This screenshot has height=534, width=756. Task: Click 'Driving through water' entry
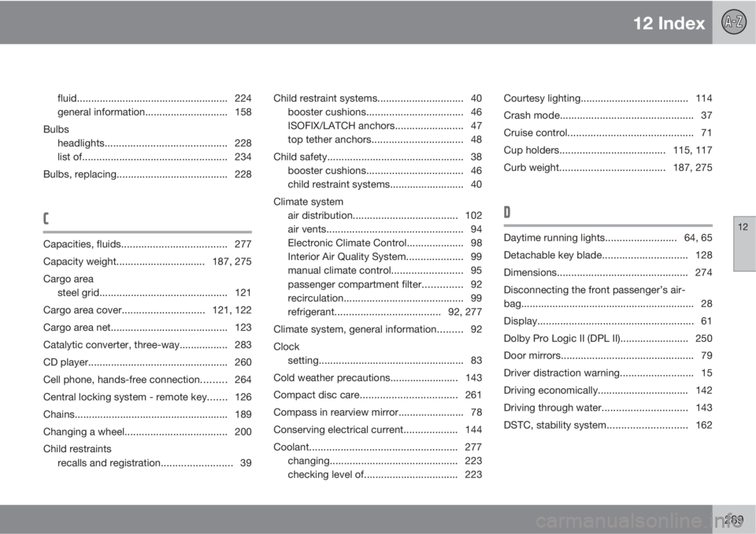[608, 408]
